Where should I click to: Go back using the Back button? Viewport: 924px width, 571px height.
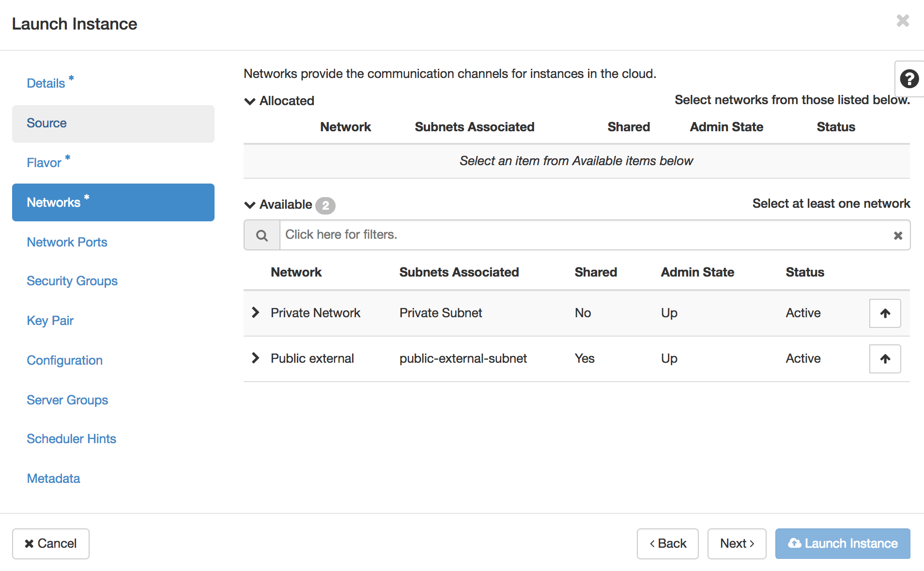click(x=667, y=543)
